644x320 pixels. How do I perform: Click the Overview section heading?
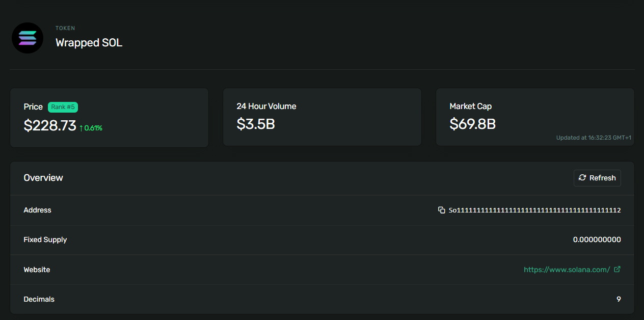[x=43, y=178]
